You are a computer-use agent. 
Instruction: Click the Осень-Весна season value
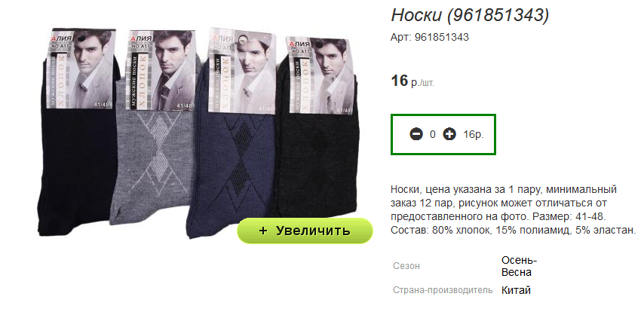pos(519,266)
